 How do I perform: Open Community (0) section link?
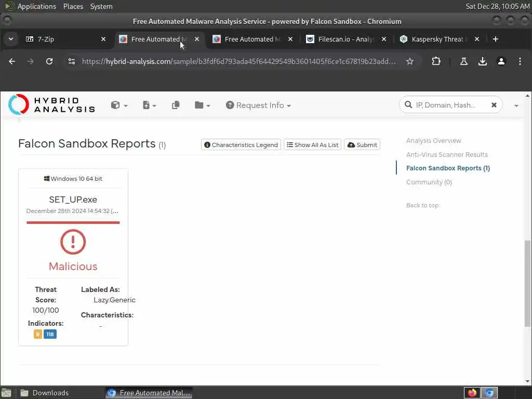[429, 182]
